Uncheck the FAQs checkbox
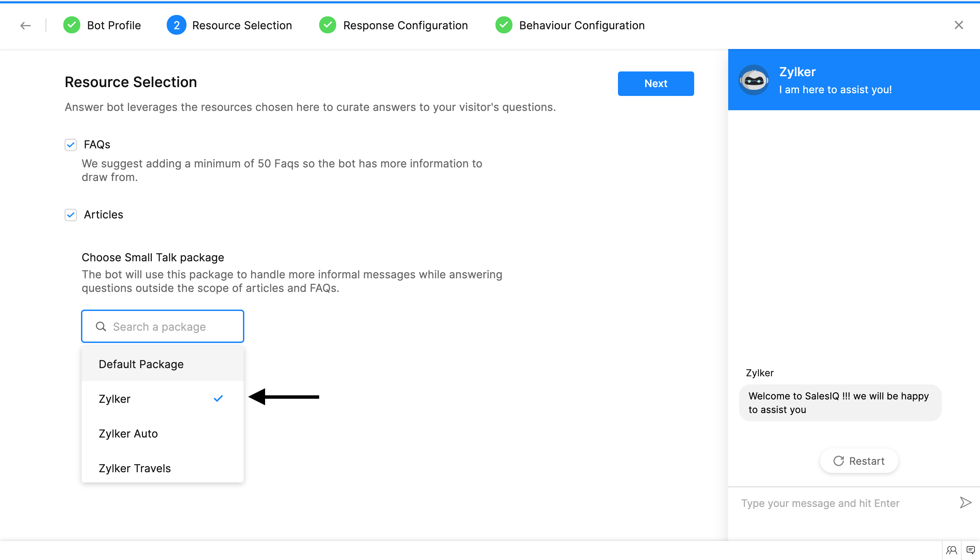Screen dimensions: 980x560 point(71,145)
